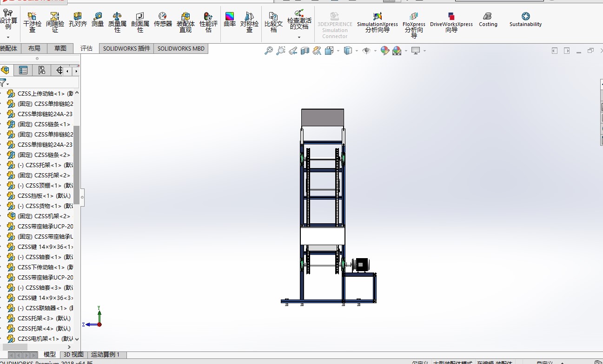Select (-) CZSS顶棚<1> component

(40, 185)
